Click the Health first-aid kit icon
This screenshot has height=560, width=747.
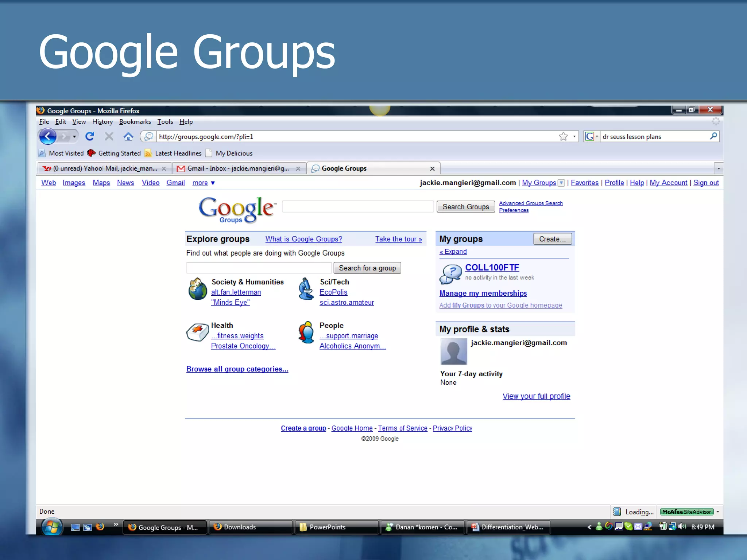click(197, 332)
